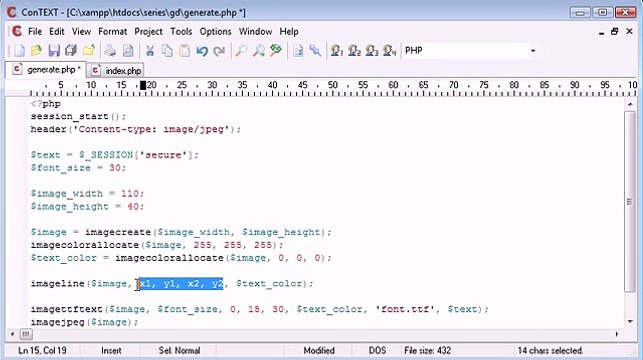Click the Find Next toolbar icon
Screen dimensions: 643x360
pos(258,51)
